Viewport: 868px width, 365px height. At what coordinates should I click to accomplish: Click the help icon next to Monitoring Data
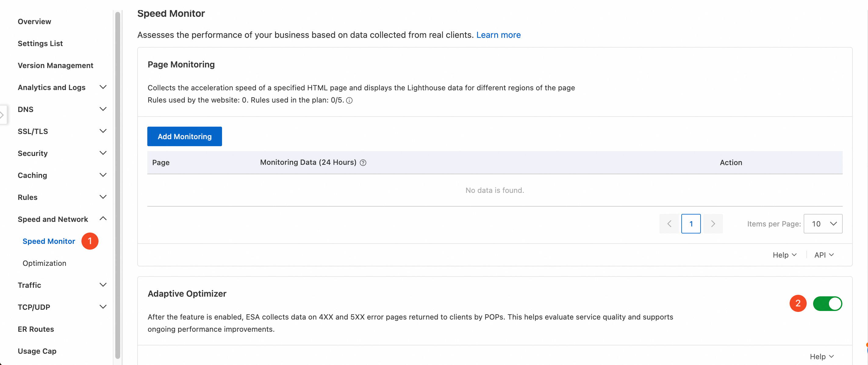[x=363, y=162]
